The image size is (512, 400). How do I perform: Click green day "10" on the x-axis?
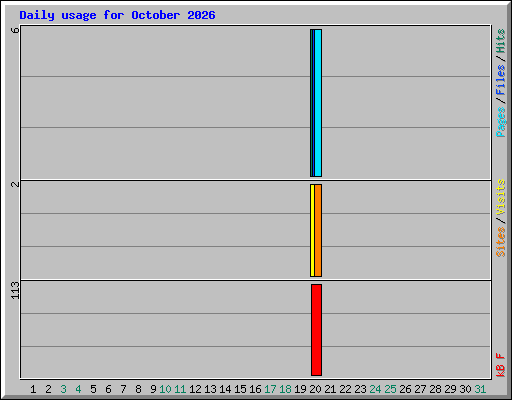pyautogui.click(x=165, y=389)
